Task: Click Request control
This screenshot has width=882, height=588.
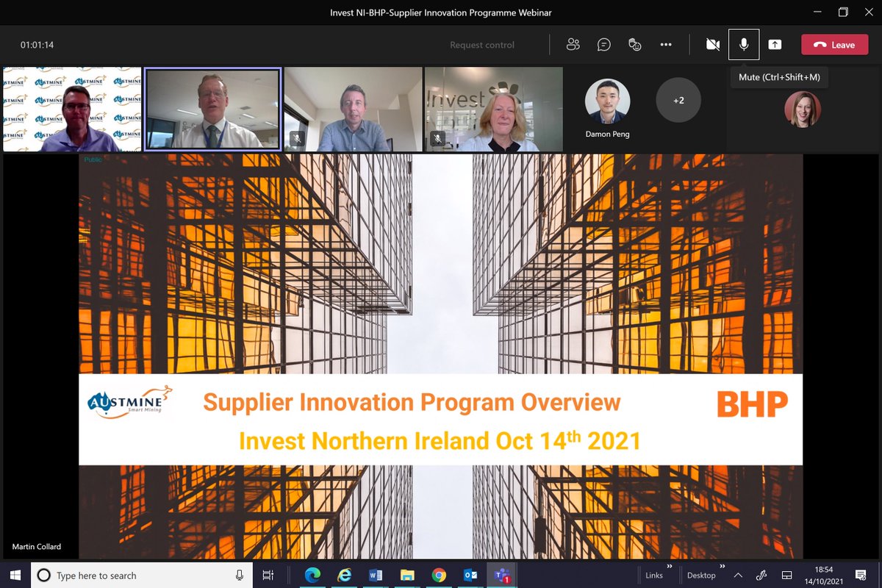Action: click(x=481, y=44)
